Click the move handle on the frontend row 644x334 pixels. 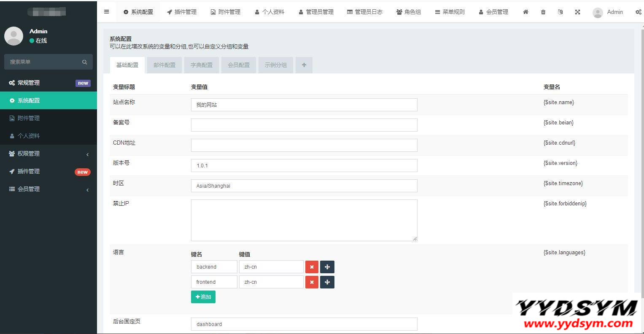[x=327, y=282]
